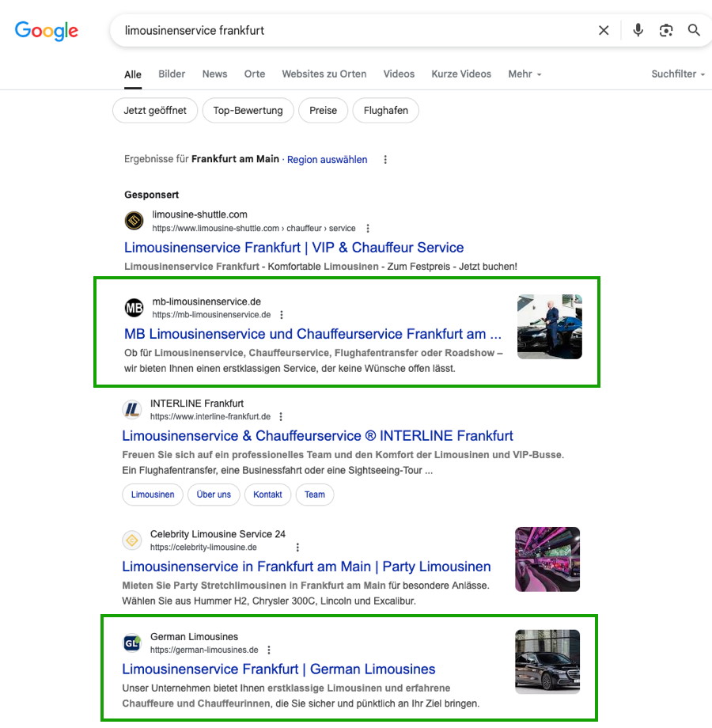This screenshot has width=712, height=728.
Task: Open image search with the camera lens icon
Action: (666, 31)
